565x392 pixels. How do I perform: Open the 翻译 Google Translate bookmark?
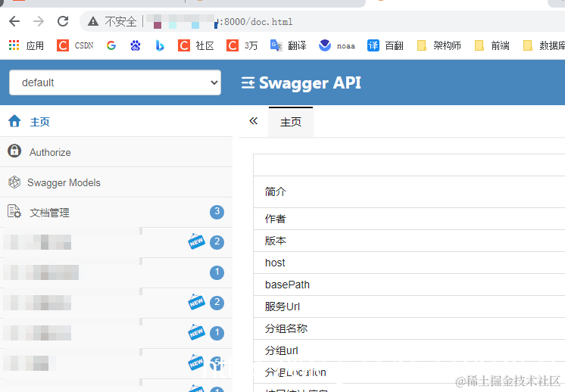[289, 45]
